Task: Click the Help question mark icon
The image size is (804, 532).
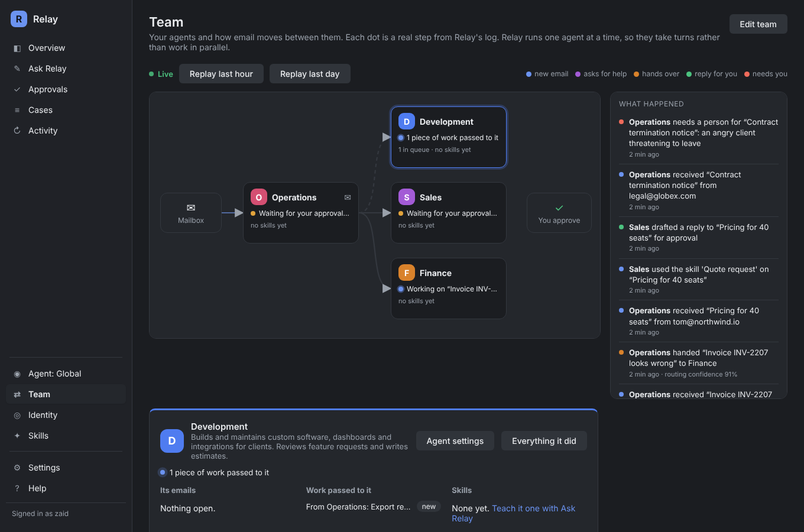Action: (17, 488)
